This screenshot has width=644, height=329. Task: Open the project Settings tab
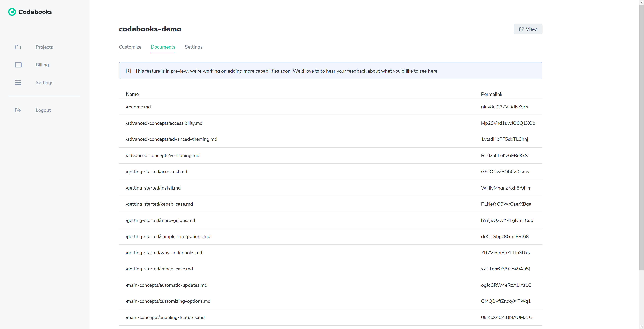194,47
